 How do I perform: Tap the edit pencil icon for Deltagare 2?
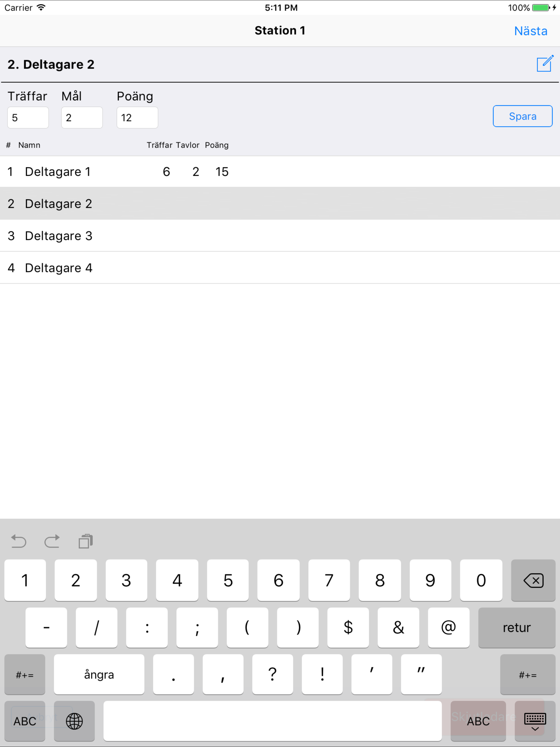point(545,63)
